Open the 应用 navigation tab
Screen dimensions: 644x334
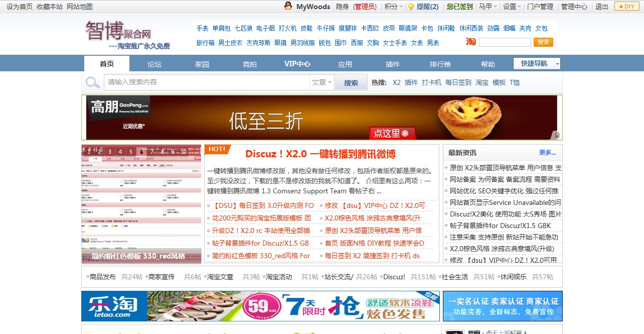345,64
